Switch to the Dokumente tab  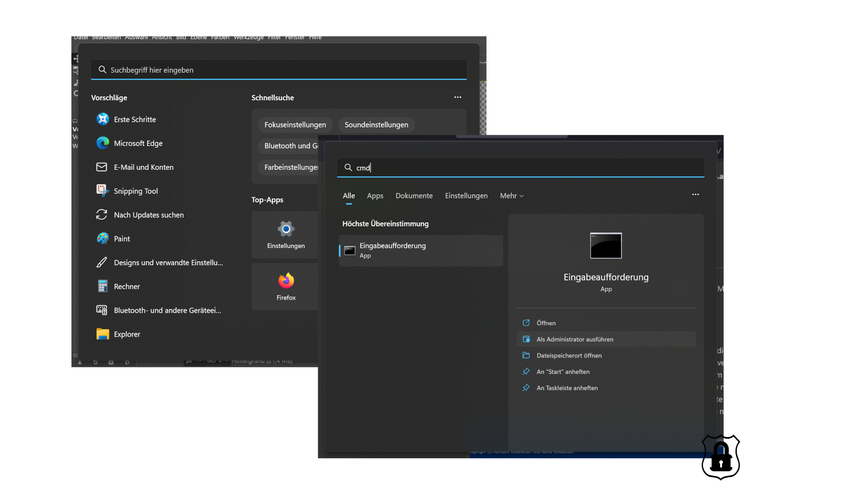pos(414,196)
